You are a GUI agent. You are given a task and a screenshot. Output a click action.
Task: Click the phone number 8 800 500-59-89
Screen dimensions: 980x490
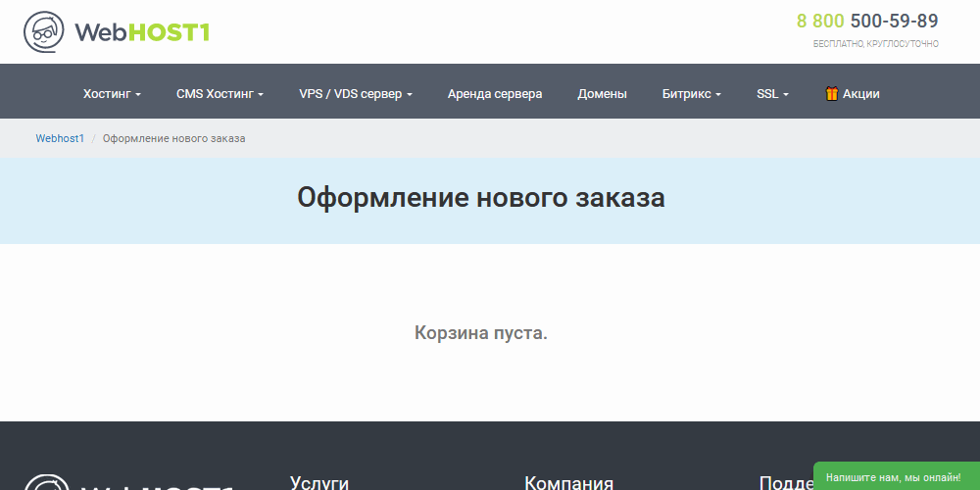pyautogui.click(x=867, y=21)
